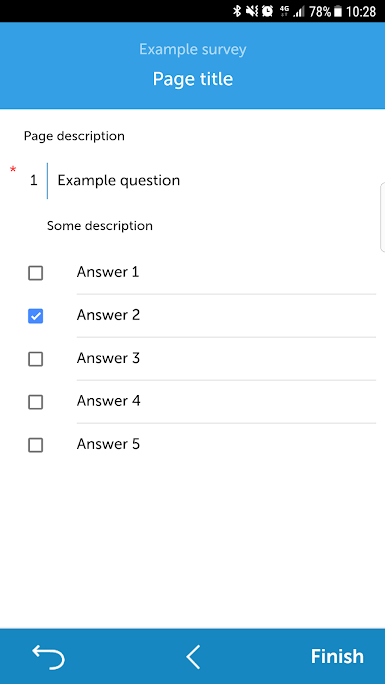This screenshot has height=684, width=385.
Task: Go back with the left chevron
Action: point(193,657)
